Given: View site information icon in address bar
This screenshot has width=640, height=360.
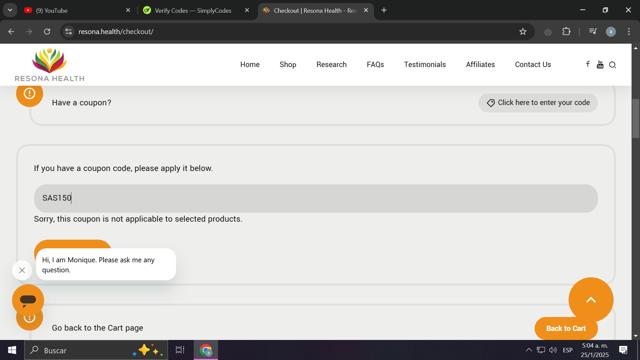Looking at the screenshot, I should [x=68, y=31].
